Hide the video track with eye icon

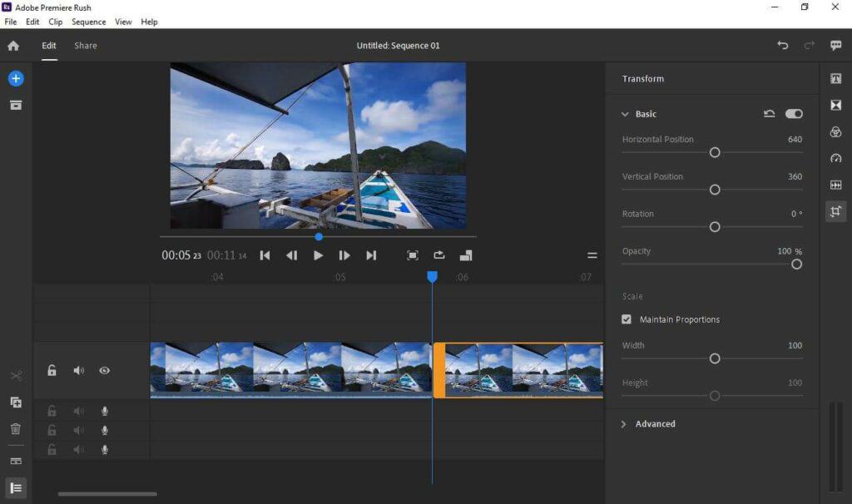[x=104, y=370]
